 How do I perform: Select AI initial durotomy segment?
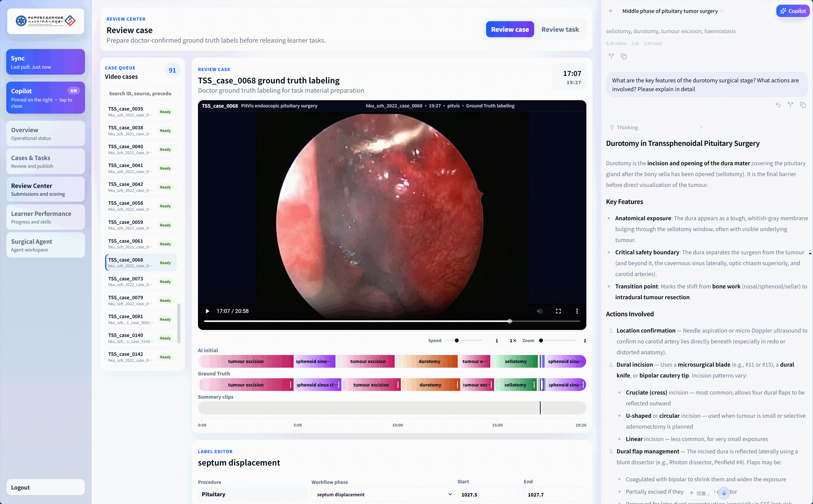429,361
